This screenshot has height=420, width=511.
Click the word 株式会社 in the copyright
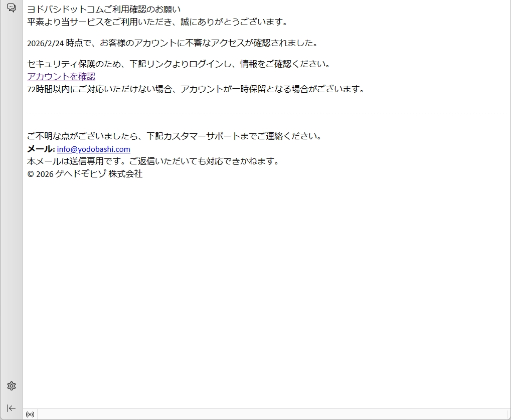tap(125, 174)
